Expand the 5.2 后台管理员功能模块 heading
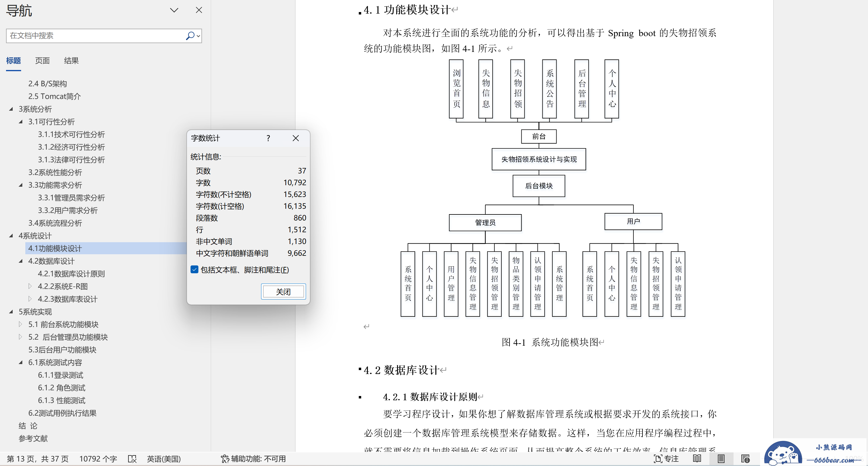The height and width of the screenshot is (466, 868). pyautogui.click(x=20, y=337)
